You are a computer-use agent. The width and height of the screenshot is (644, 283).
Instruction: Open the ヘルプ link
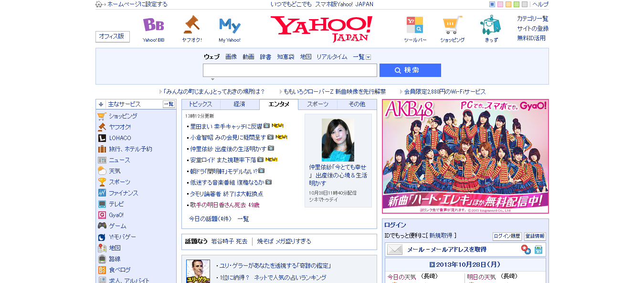pyautogui.click(x=540, y=4)
